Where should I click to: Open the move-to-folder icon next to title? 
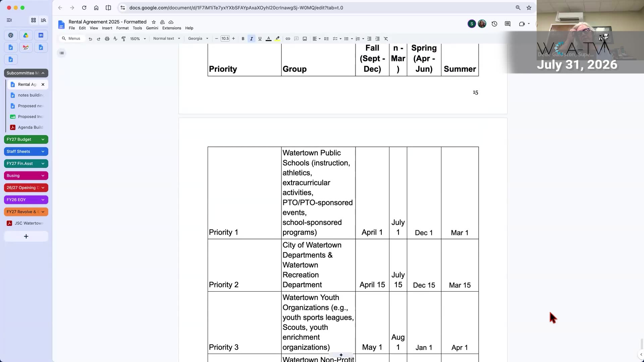(162, 22)
